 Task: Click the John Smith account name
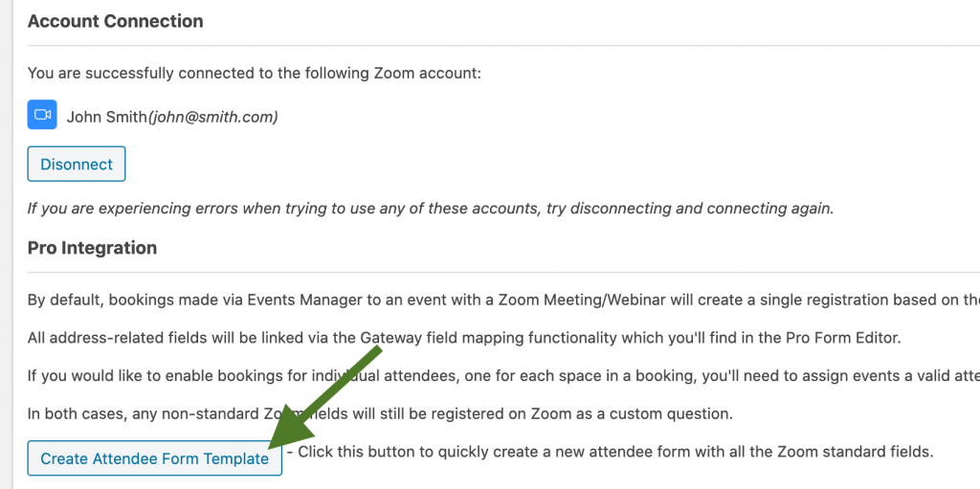pyautogui.click(x=106, y=117)
